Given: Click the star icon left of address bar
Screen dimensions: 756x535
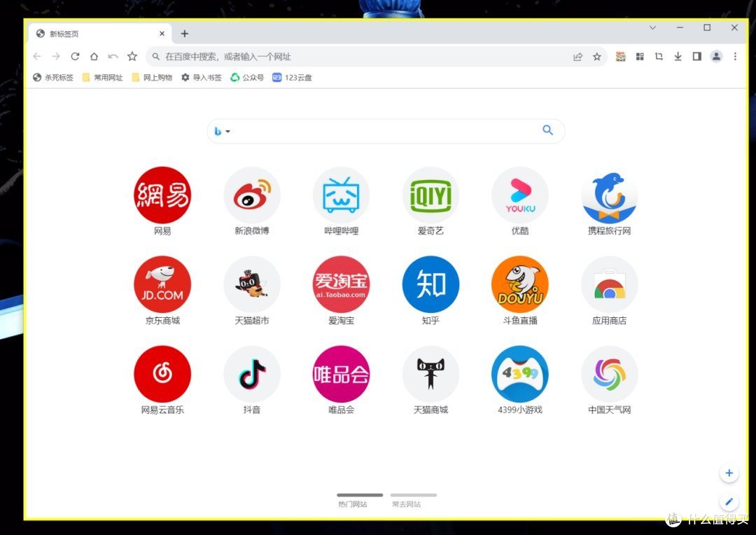Looking at the screenshot, I should pos(132,57).
